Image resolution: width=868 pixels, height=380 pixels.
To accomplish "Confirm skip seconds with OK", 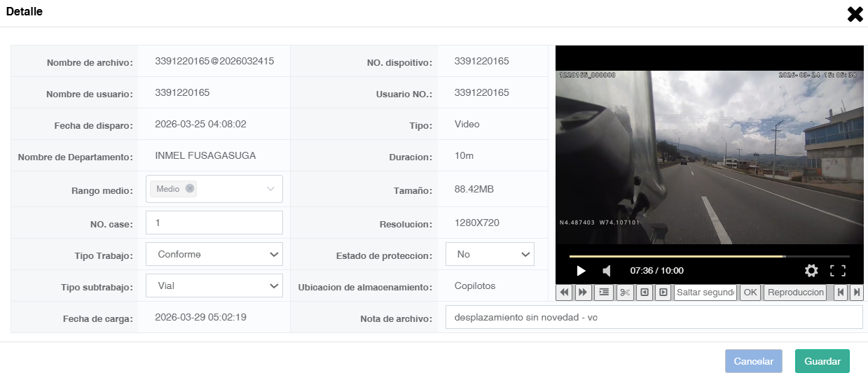I will click(750, 292).
